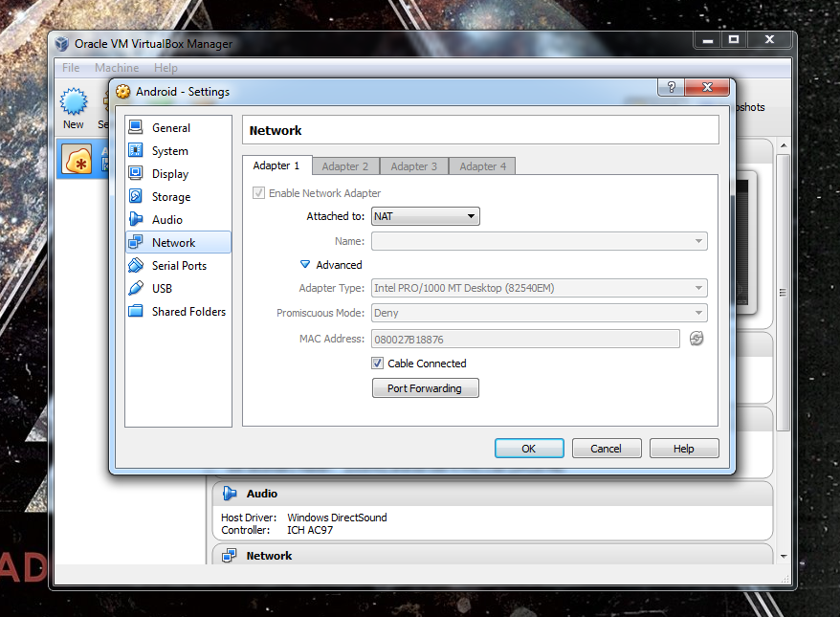Collapse the Advanced section triangle
Viewport: 840px width, 617px height.
coord(305,265)
